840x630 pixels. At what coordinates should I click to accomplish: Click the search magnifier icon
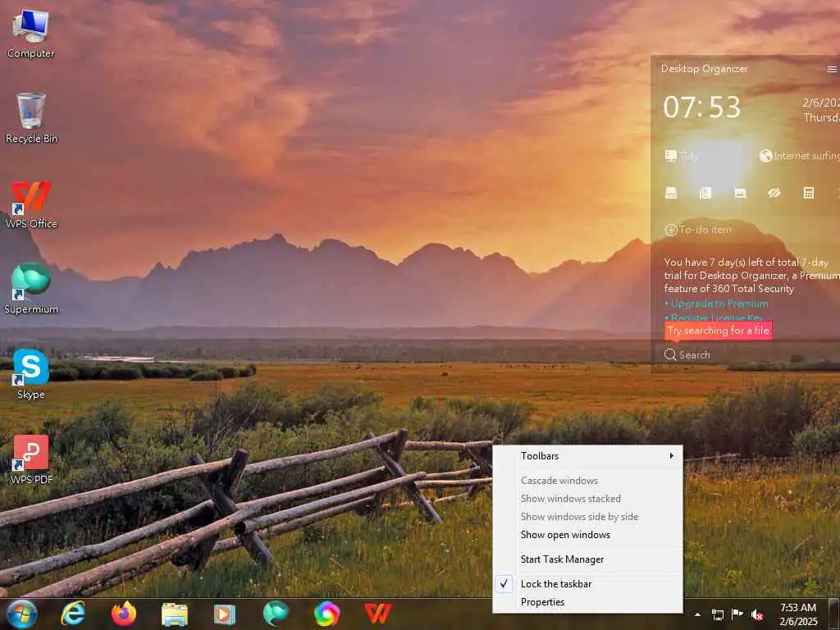(x=669, y=354)
